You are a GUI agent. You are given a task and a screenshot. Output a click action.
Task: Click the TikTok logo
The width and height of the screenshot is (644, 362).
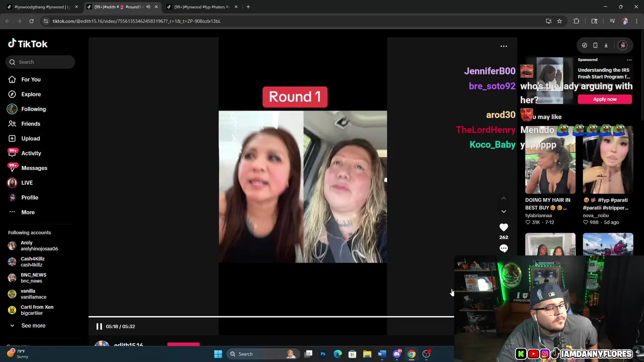click(28, 44)
